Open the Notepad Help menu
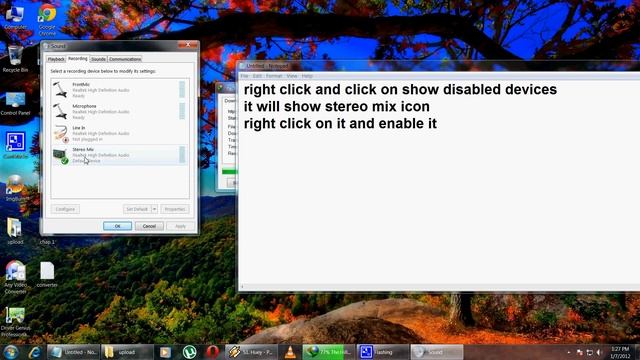This screenshot has width=640, height=360. click(x=307, y=76)
